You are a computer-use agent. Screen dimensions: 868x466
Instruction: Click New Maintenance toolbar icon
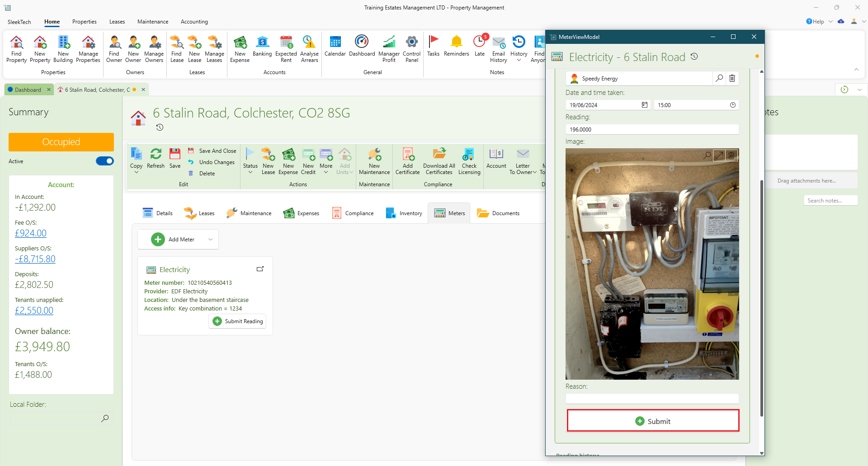374,161
